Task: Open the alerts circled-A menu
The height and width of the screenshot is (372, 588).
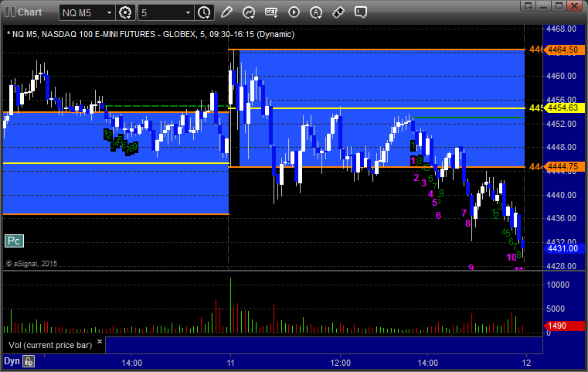Action: [x=316, y=12]
